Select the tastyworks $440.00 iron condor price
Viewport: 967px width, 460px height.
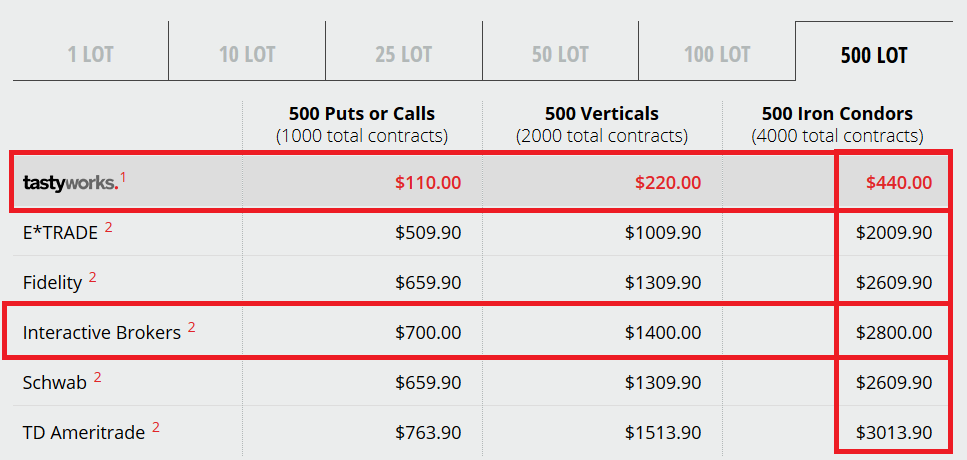pyautogui.click(x=899, y=183)
